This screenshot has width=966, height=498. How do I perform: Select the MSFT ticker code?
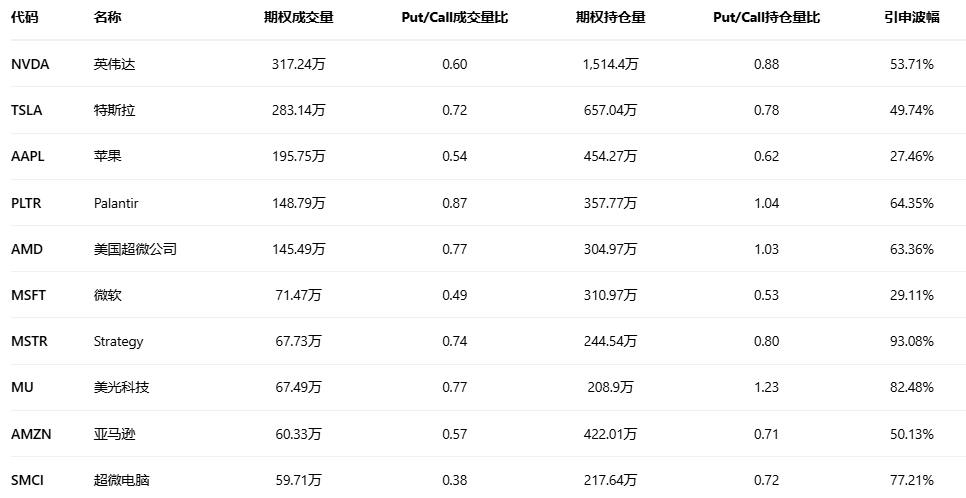click(29, 295)
